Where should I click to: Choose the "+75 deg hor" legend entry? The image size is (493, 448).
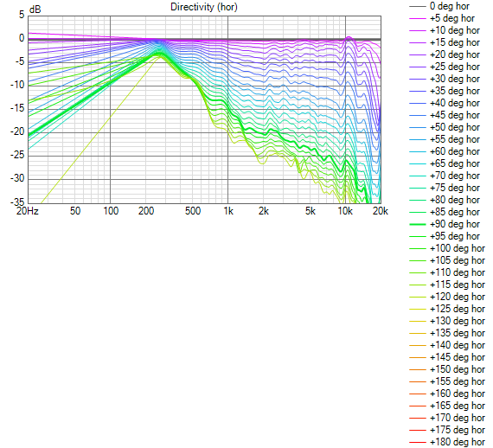(x=445, y=188)
